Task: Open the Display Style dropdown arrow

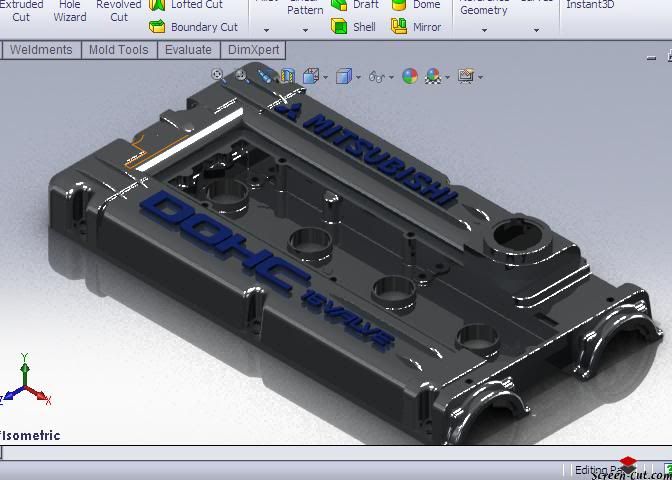Action: pos(359,78)
